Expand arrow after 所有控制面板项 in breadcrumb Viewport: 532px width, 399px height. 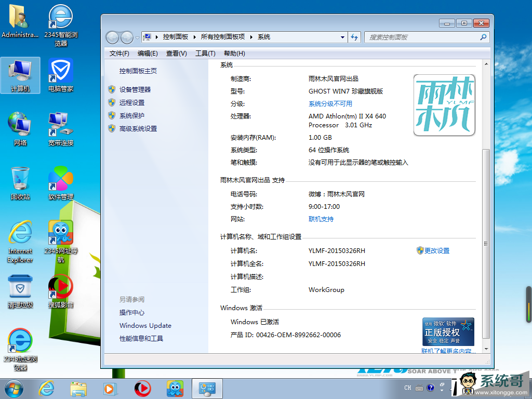point(251,37)
